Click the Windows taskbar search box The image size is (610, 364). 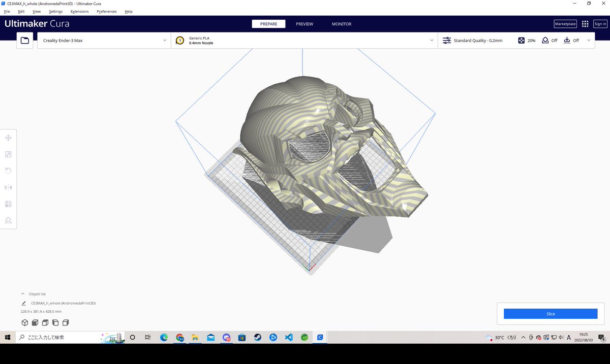click(69, 337)
